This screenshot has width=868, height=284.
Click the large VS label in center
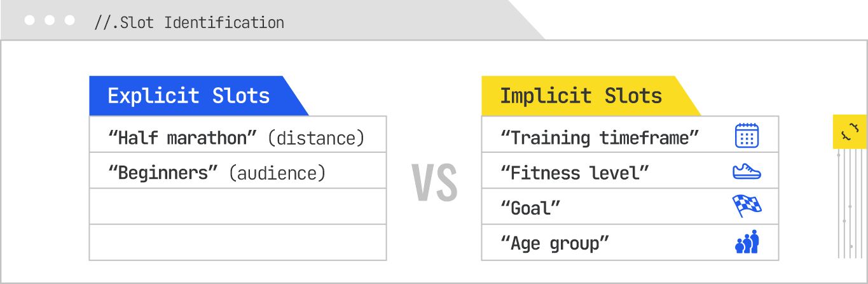tap(434, 183)
